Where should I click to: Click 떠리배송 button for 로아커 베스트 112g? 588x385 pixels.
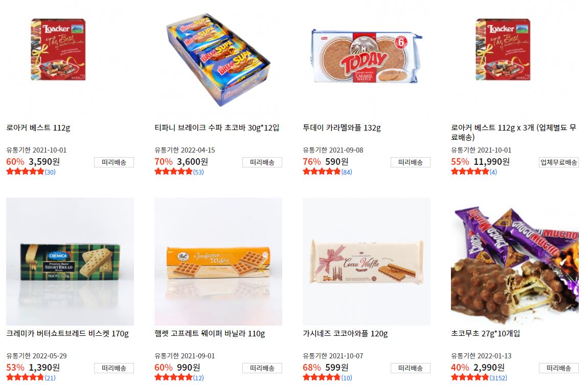(114, 162)
